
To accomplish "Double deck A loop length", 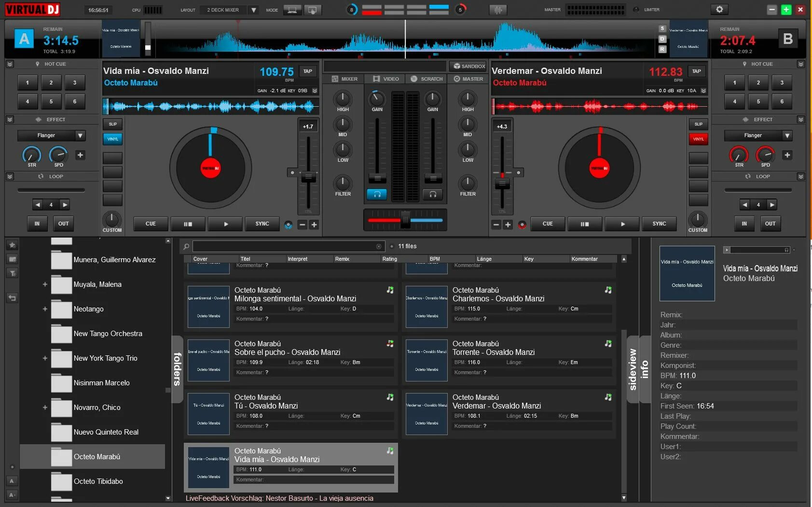I will [65, 205].
